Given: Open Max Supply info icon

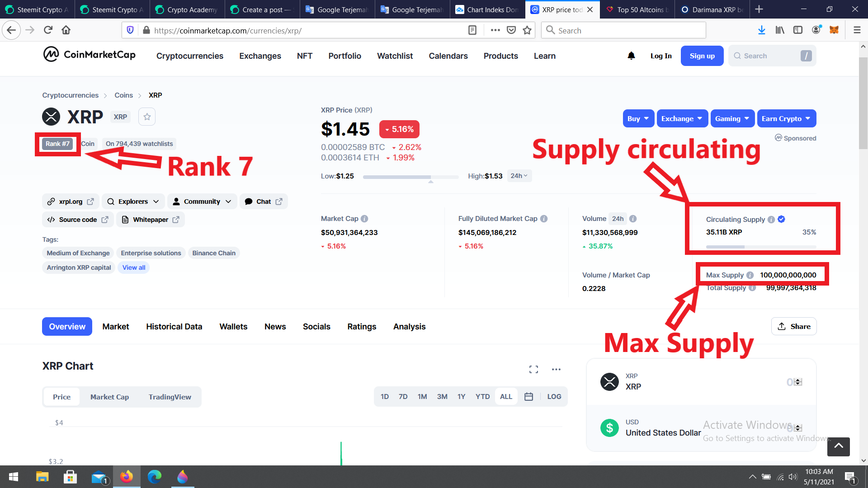Looking at the screenshot, I should [750, 275].
